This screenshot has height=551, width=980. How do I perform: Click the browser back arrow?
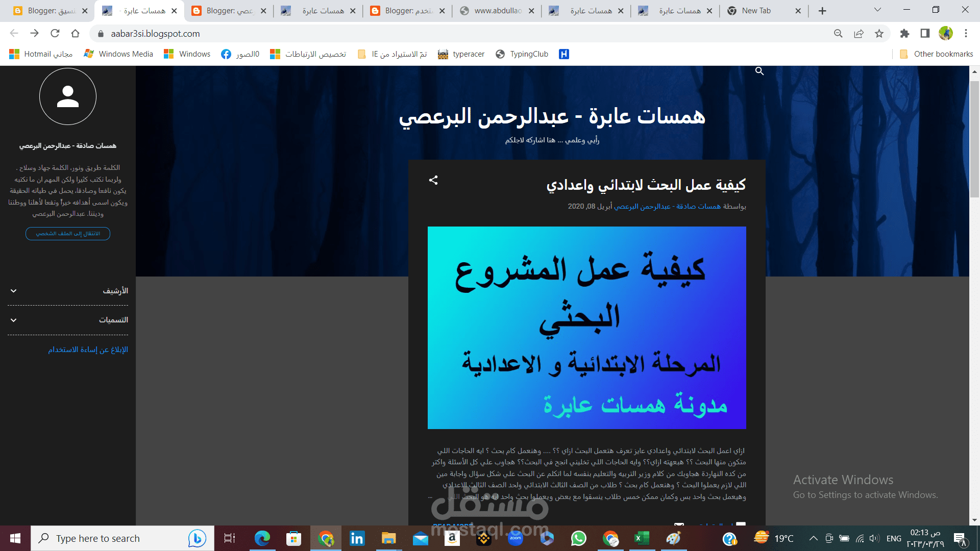click(x=14, y=33)
